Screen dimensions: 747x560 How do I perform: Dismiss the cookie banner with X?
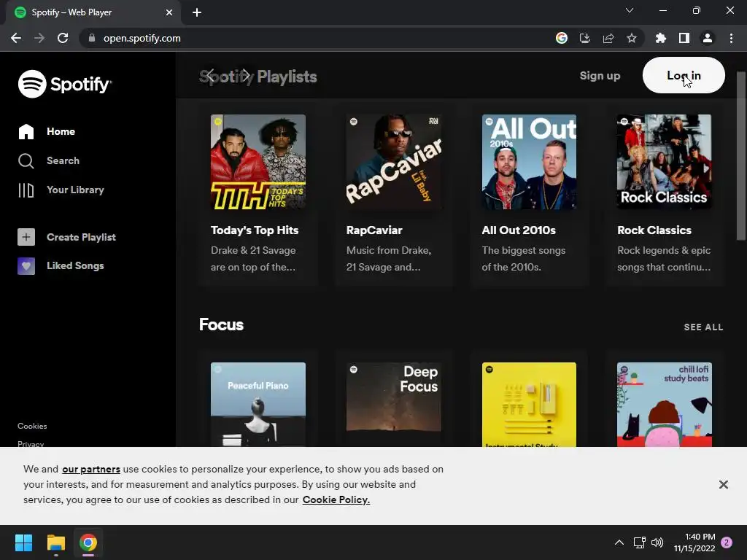(723, 485)
